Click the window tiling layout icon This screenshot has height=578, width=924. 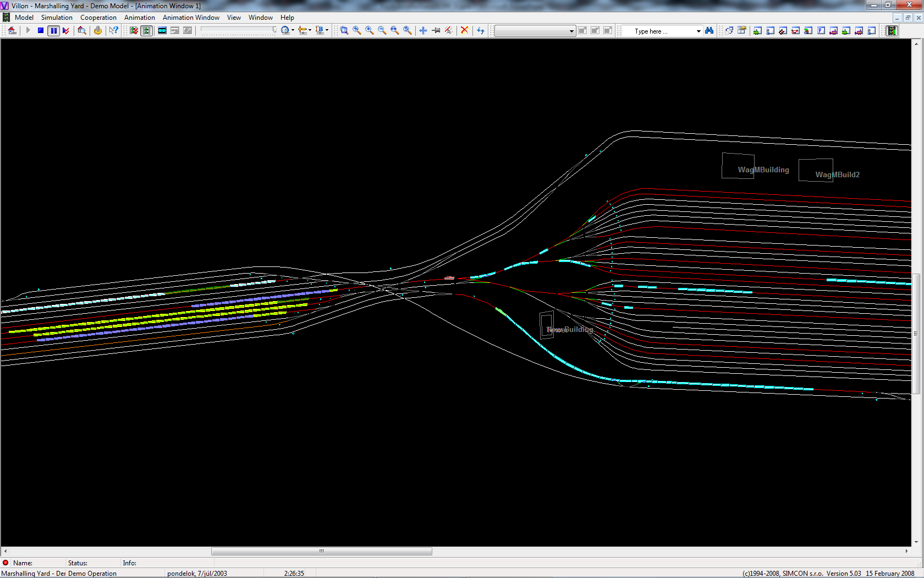[x=742, y=31]
